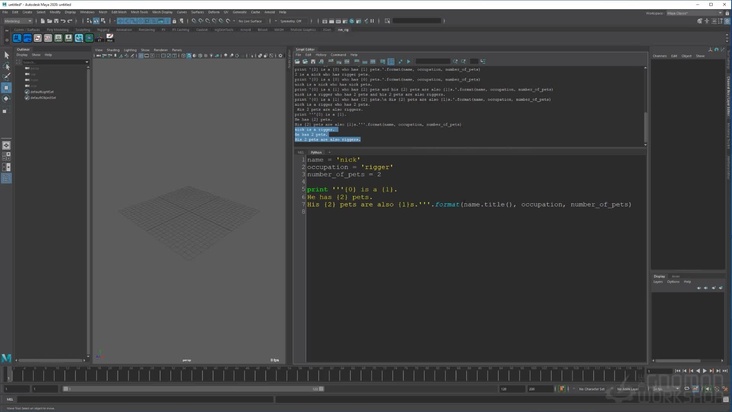Click the Script Editor icon bottom-right corner
732x412 pixels.
pyautogui.click(x=726, y=399)
